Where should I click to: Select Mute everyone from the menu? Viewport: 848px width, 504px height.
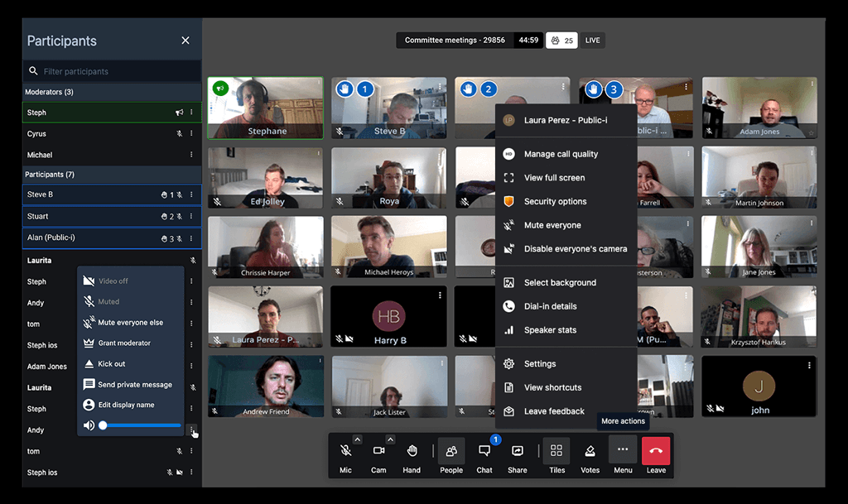click(552, 225)
